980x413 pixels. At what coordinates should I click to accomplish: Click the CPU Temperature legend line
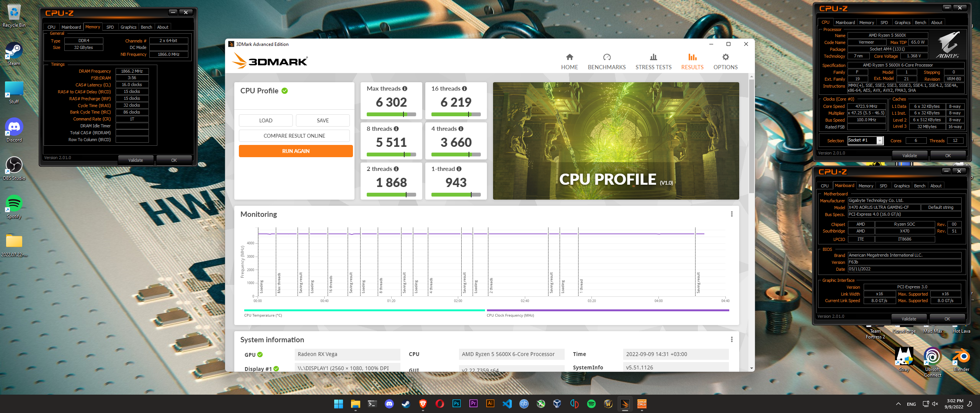pyautogui.click(x=364, y=310)
